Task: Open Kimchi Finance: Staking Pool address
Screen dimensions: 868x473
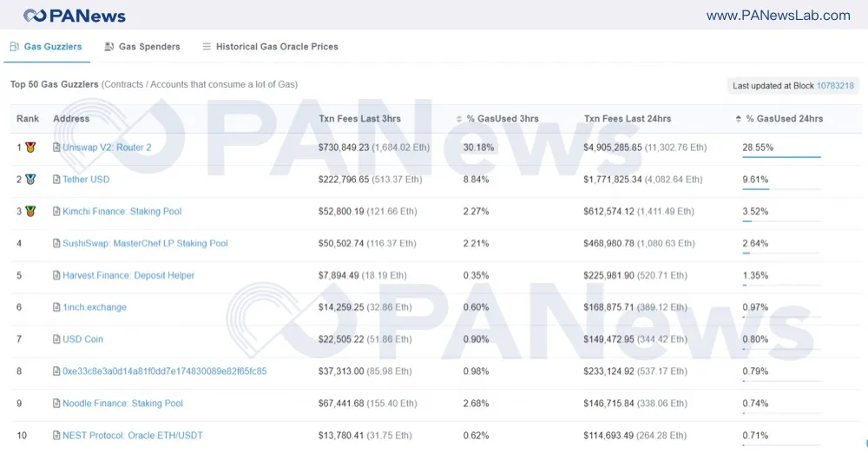Action: (122, 212)
